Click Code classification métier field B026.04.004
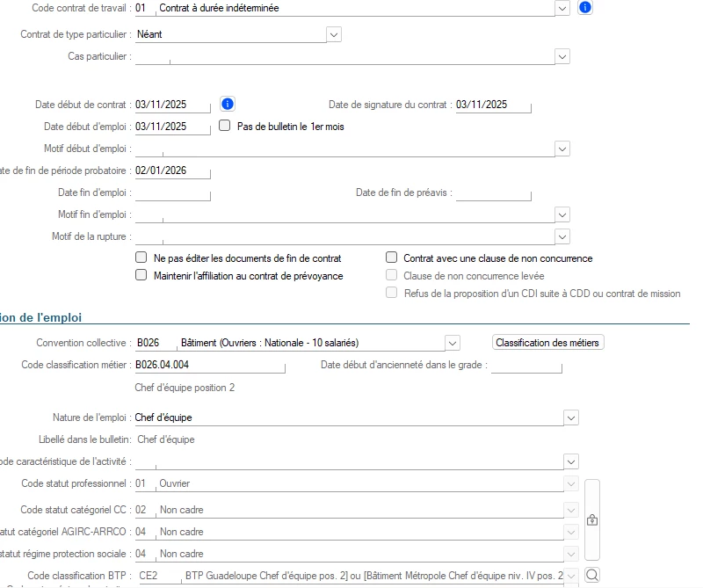703x588 pixels. tap(210, 365)
